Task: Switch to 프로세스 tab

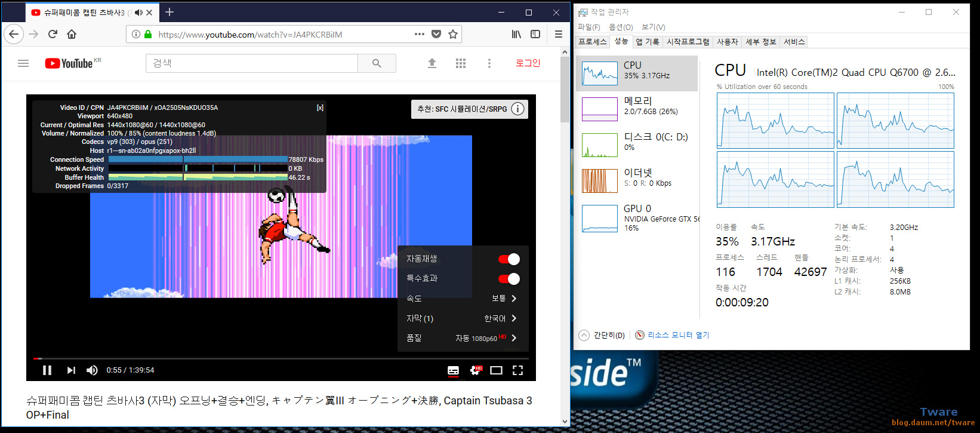Action: (x=593, y=42)
